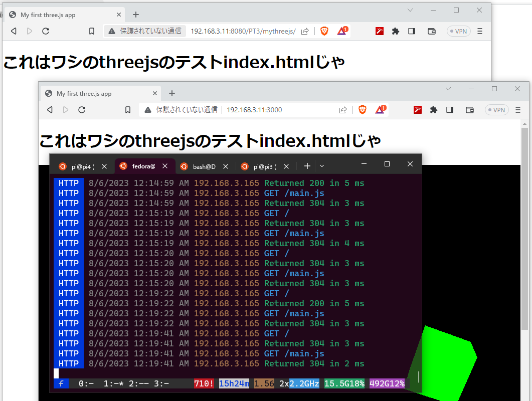
Task: Expand the front window title bar chevron
Action: pyautogui.click(x=448, y=89)
